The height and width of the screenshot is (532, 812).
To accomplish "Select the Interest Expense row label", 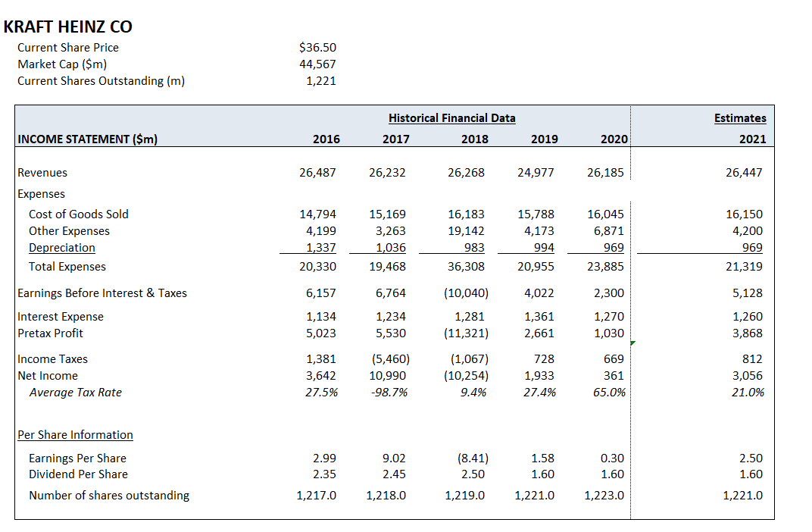I will coord(61,317).
